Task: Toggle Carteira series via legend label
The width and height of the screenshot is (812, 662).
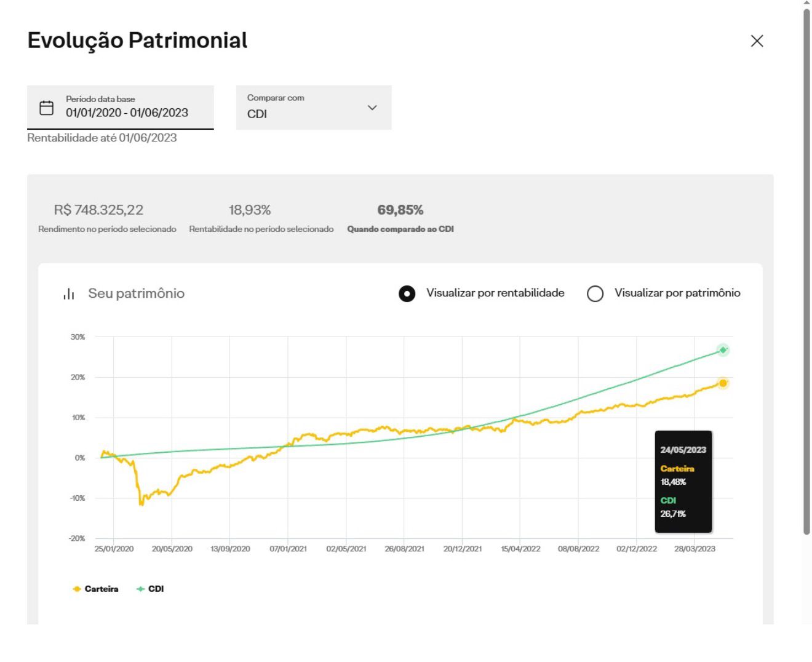Action: tap(101, 589)
